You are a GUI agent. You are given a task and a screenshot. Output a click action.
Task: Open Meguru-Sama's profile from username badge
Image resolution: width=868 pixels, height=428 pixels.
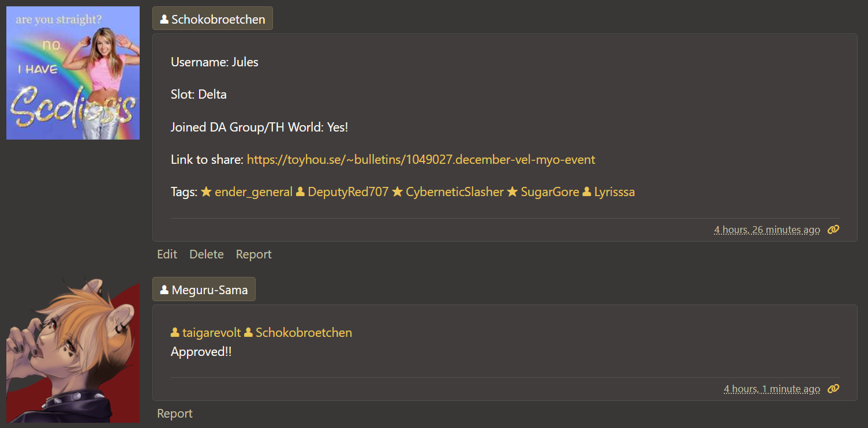point(204,290)
